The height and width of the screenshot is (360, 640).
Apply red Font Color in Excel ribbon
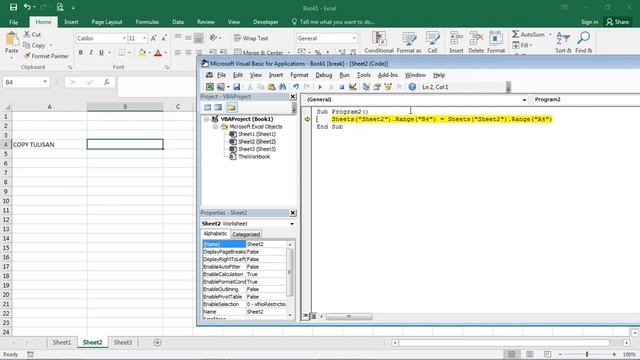click(x=158, y=53)
